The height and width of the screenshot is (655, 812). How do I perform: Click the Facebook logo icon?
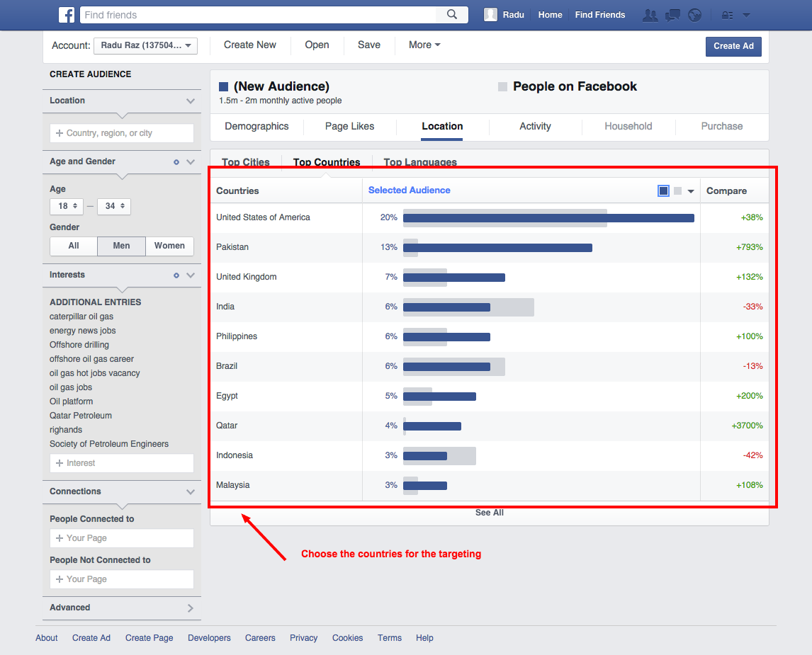(x=67, y=15)
